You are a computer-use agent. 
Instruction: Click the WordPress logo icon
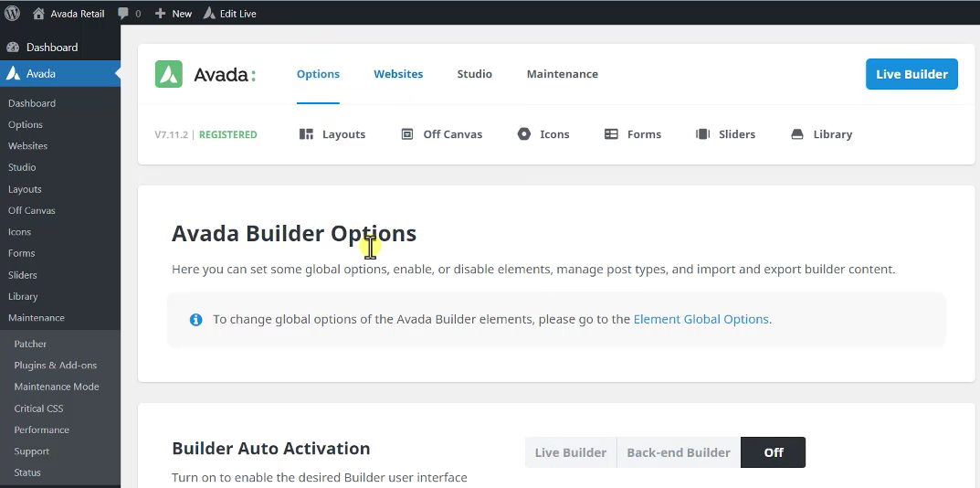click(x=13, y=14)
